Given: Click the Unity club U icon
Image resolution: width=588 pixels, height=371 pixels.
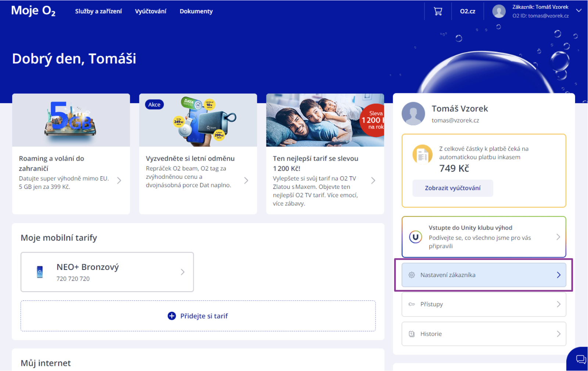Looking at the screenshot, I should click(415, 237).
